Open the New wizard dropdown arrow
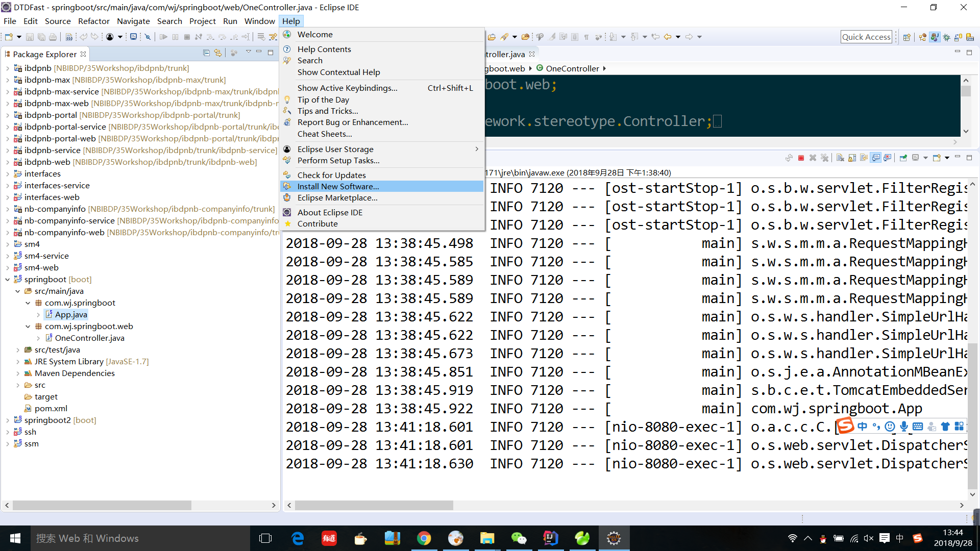 (19, 37)
